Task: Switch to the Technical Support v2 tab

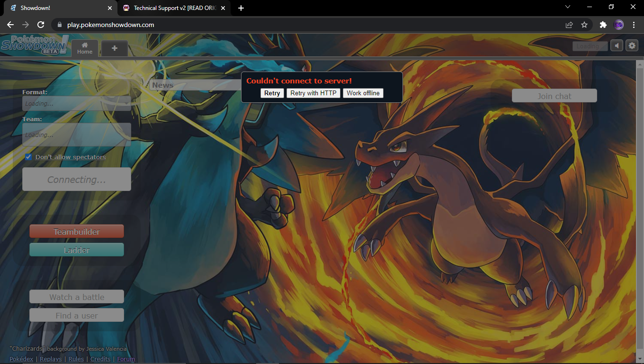Action: point(173,8)
